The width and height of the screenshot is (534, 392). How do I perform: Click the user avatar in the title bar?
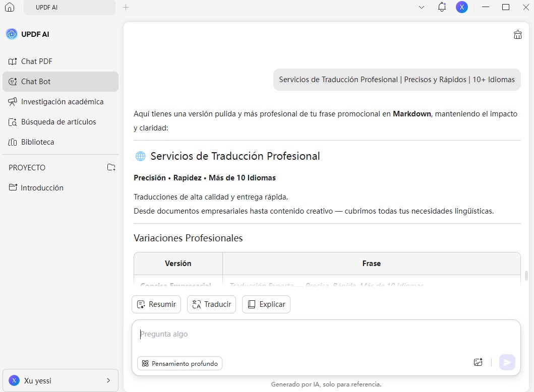coord(462,7)
